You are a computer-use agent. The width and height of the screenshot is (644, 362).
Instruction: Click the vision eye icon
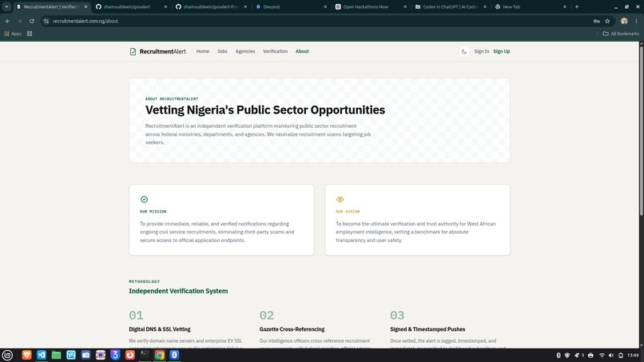coord(340,199)
